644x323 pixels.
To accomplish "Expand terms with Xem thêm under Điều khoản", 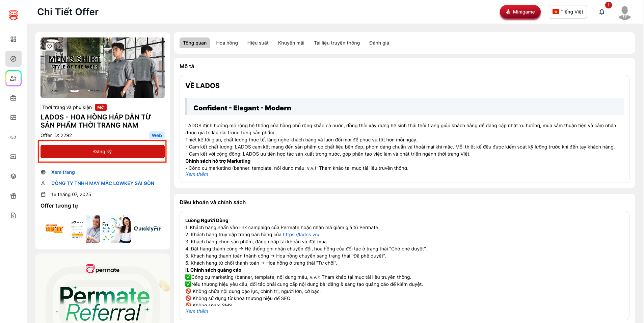I will [x=197, y=311].
